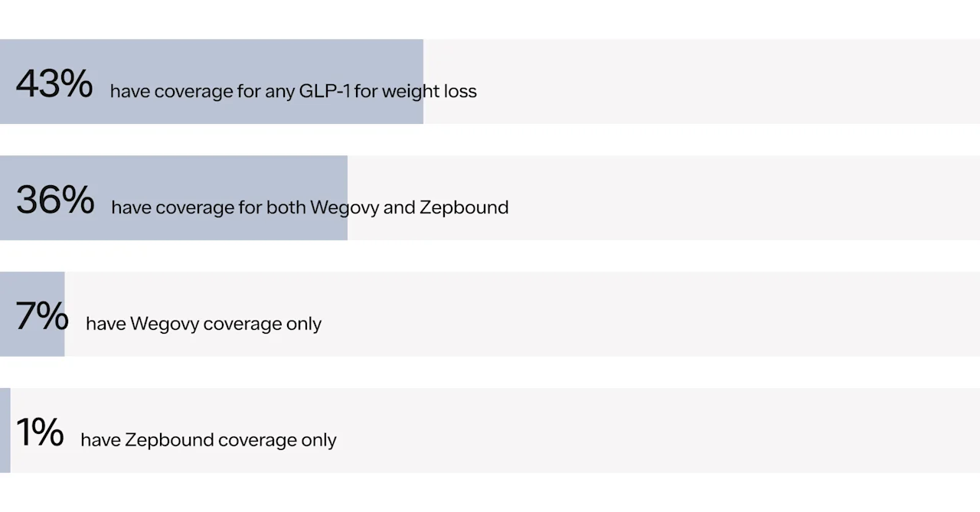Click the 36% figure
Viewport: 980px width, 512px height.
(55, 200)
